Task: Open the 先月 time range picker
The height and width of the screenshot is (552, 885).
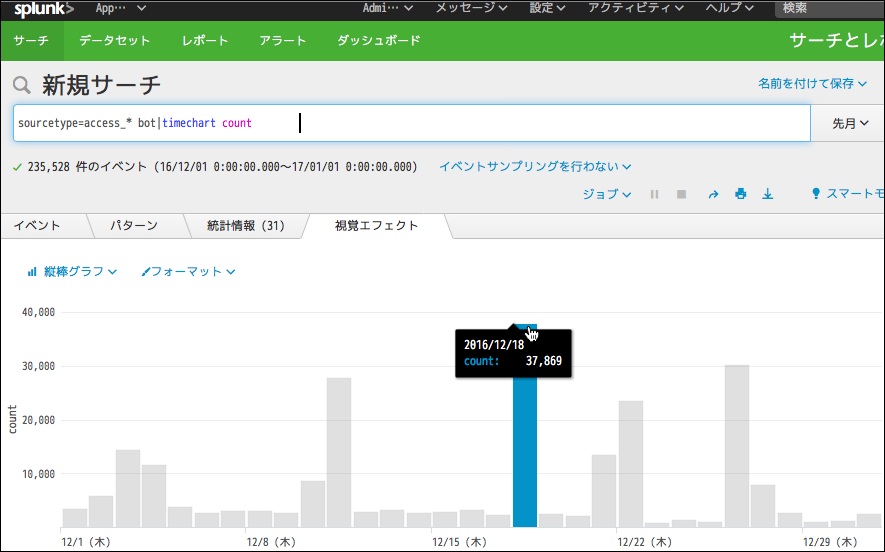Action: [x=849, y=123]
